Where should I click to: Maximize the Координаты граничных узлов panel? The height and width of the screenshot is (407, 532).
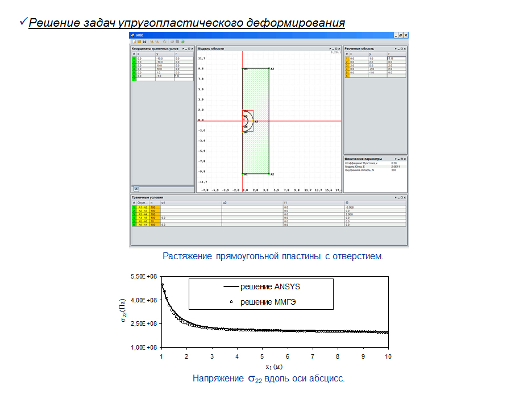tap(189, 49)
